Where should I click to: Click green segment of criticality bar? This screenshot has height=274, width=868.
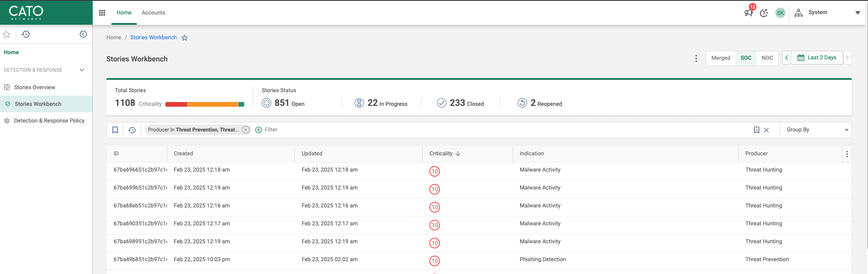241,105
